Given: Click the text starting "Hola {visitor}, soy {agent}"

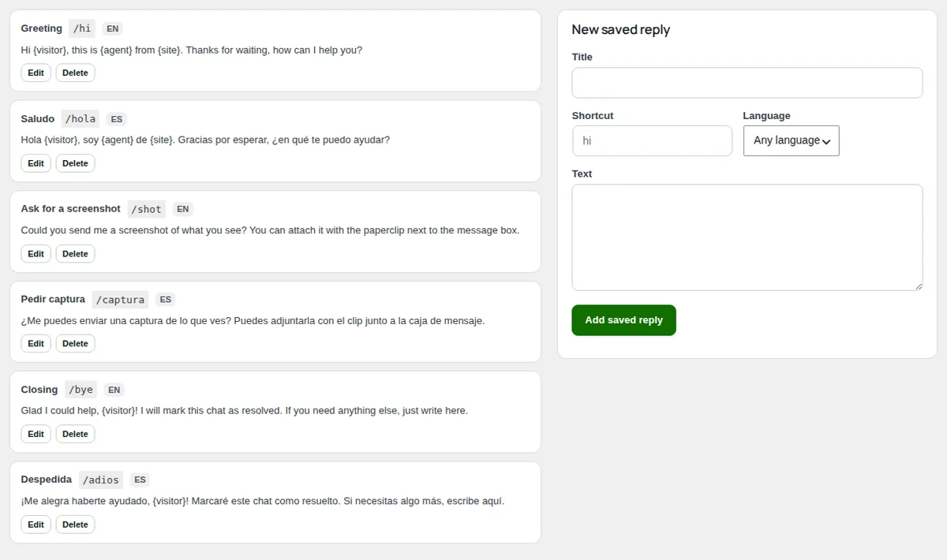Looking at the screenshot, I should (x=205, y=140).
